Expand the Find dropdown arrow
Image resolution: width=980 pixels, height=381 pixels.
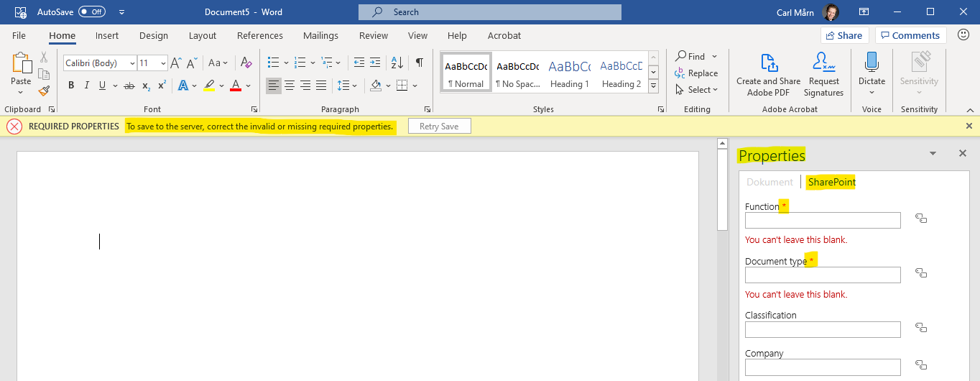[714, 56]
